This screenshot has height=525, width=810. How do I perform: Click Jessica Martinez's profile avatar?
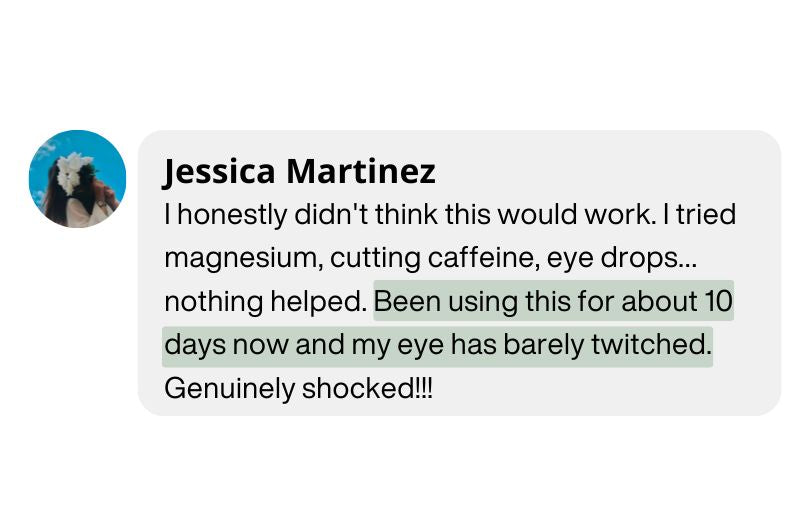(78, 179)
